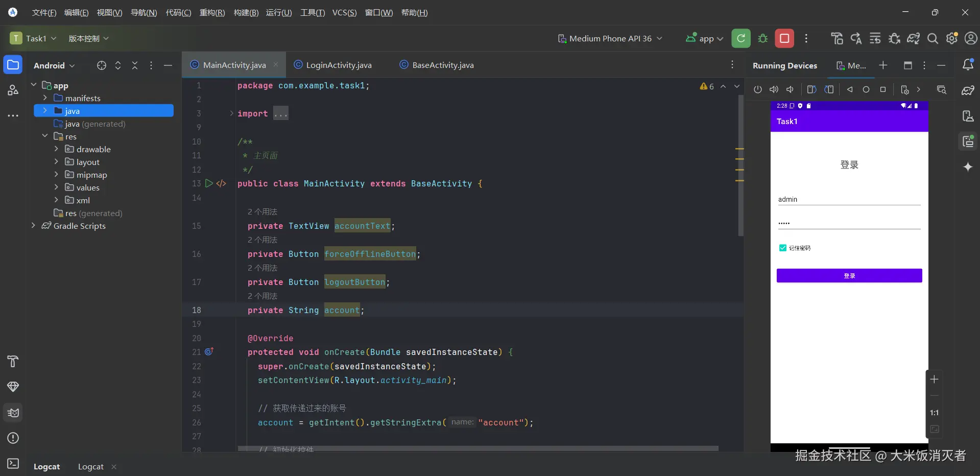The image size is (980, 476).
Task: Open the 构建(B) menu
Action: coord(246,13)
